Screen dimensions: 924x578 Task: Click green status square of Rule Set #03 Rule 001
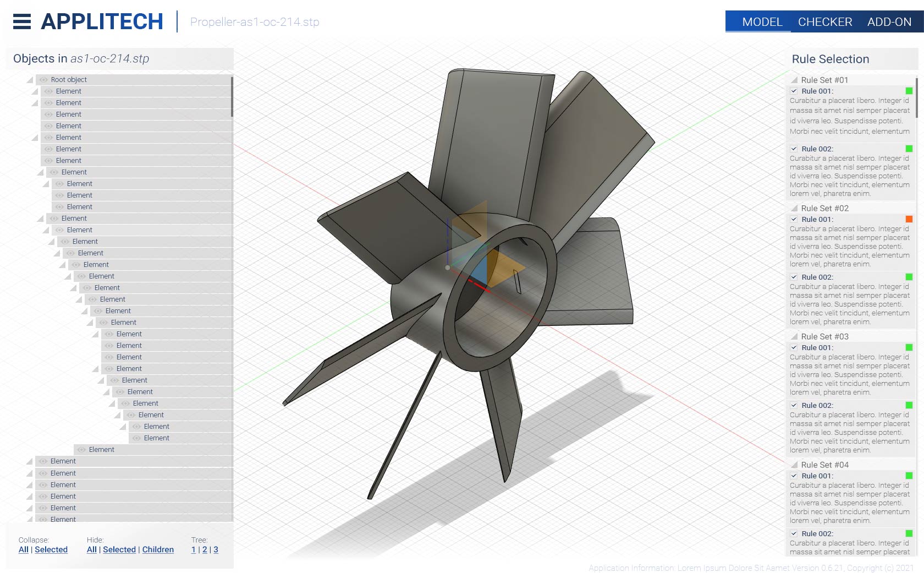point(909,347)
